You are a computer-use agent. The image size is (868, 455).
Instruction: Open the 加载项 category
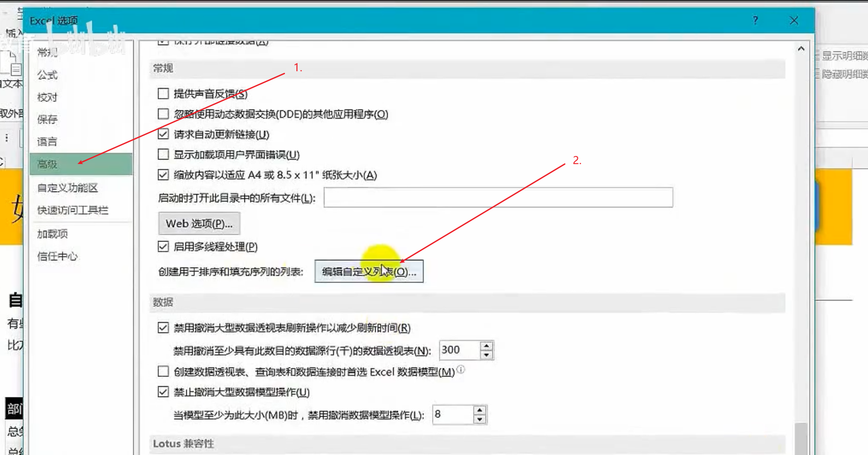click(52, 234)
